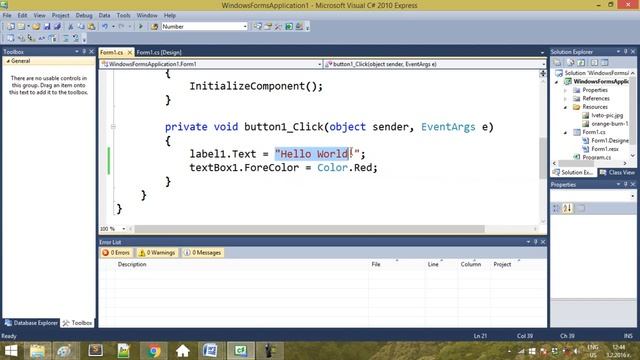
Task: Click the Paste toolbar icon
Action: click(91, 27)
